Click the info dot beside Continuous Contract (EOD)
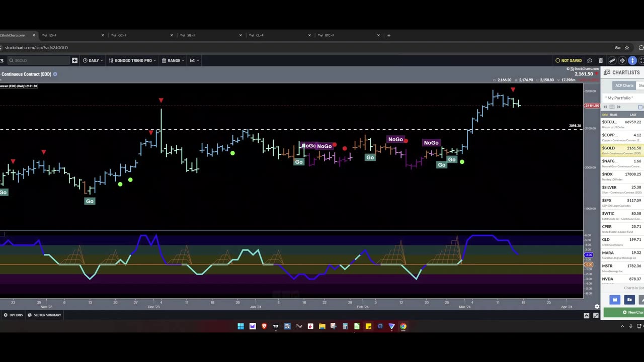 (x=55, y=74)
